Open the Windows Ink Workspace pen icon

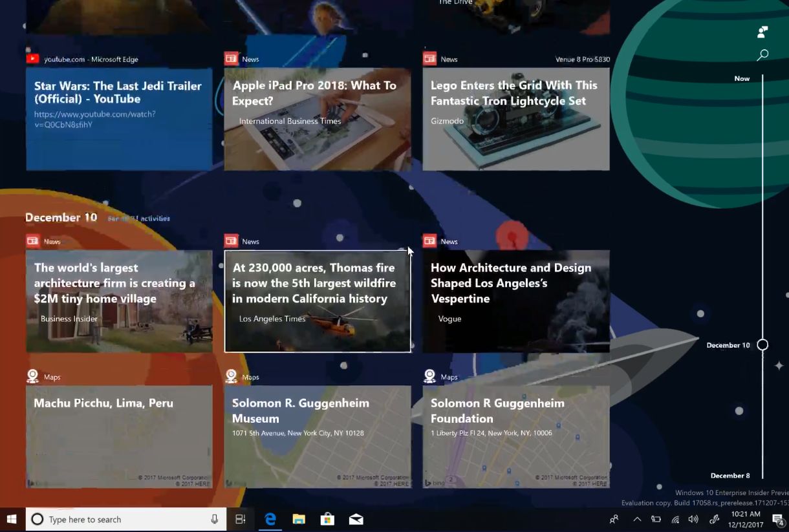pyautogui.click(x=715, y=519)
